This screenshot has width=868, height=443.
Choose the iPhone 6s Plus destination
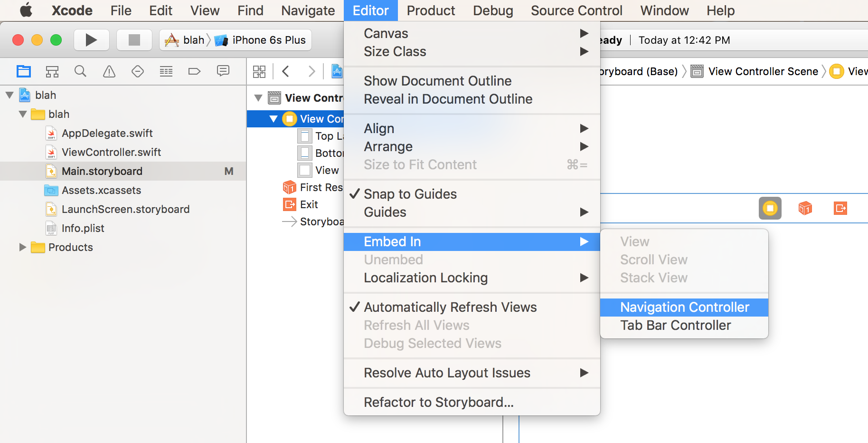(x=260, y=40)
